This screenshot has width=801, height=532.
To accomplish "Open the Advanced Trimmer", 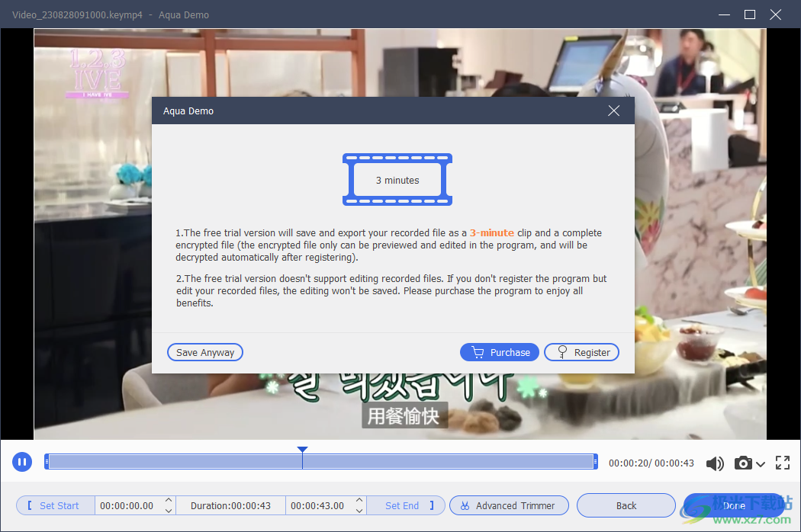I will coord(510,505).
